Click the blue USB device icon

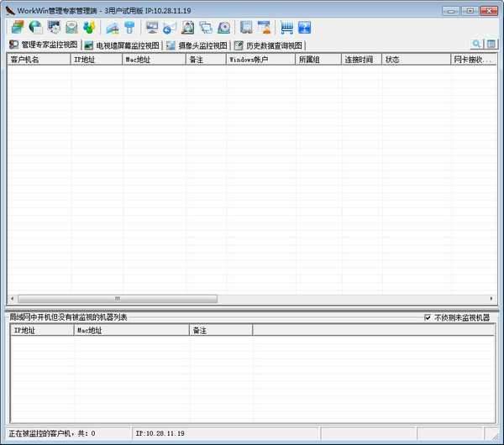click(130, 28)
